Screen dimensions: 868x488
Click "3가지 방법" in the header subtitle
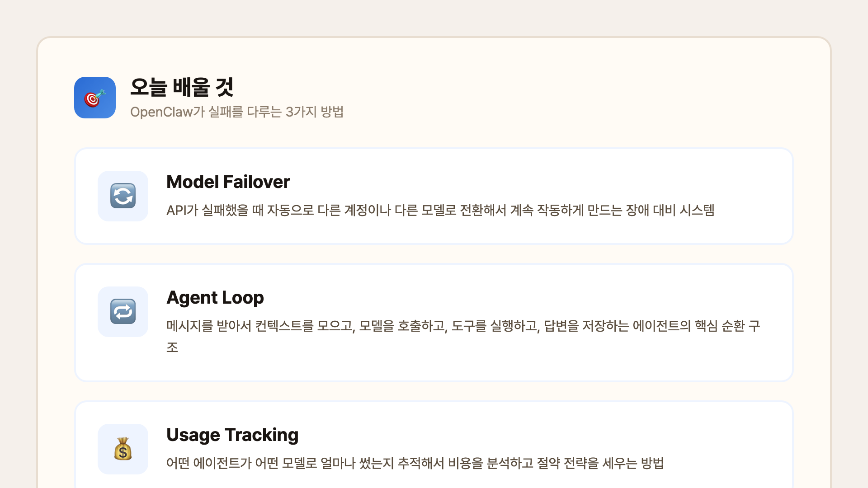[315, 112]
